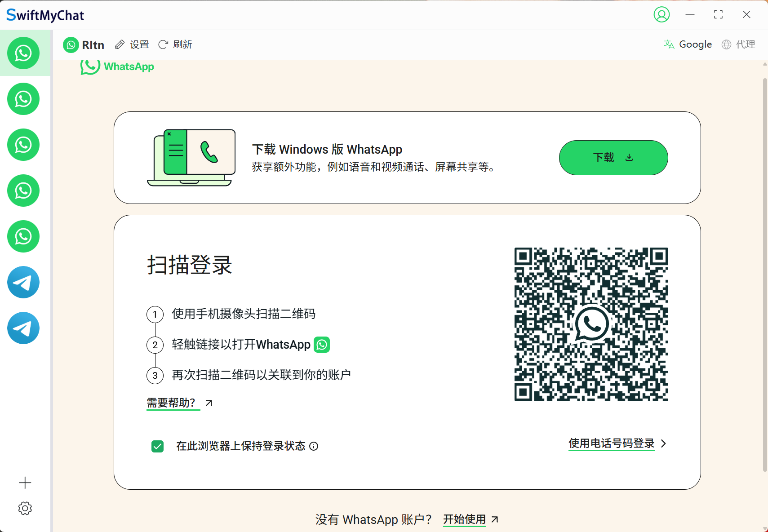Open the second Telegram account in sidebar
This screenshot has height=532, width=768.
23,328
